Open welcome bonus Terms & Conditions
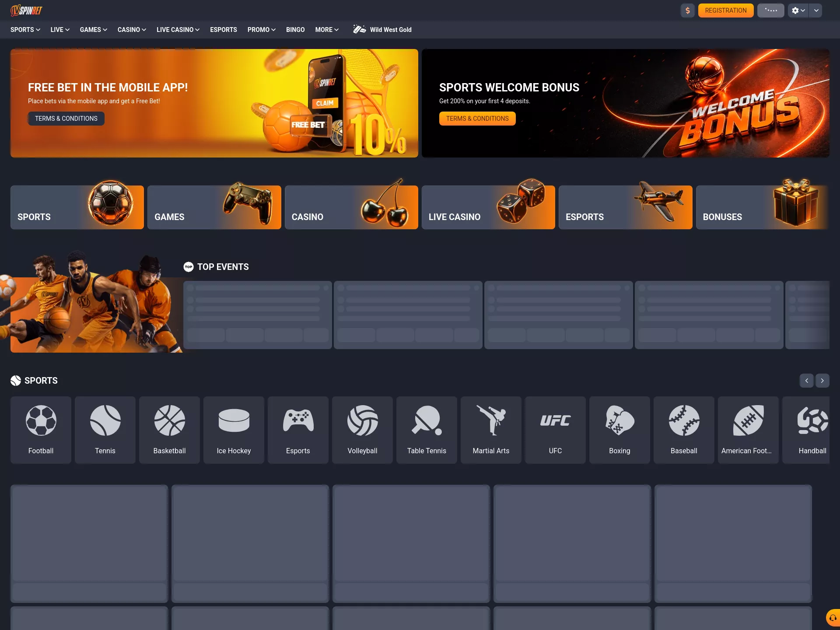 coord(477,119)
